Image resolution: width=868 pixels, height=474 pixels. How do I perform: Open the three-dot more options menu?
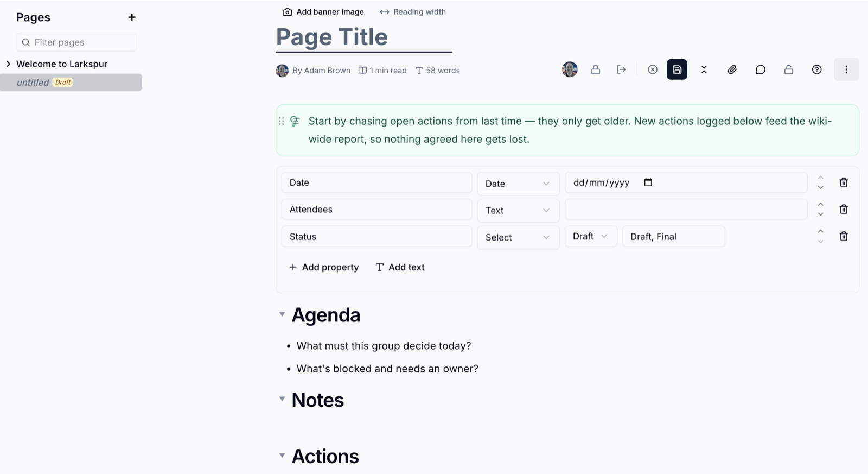click(x=846, y=69)
